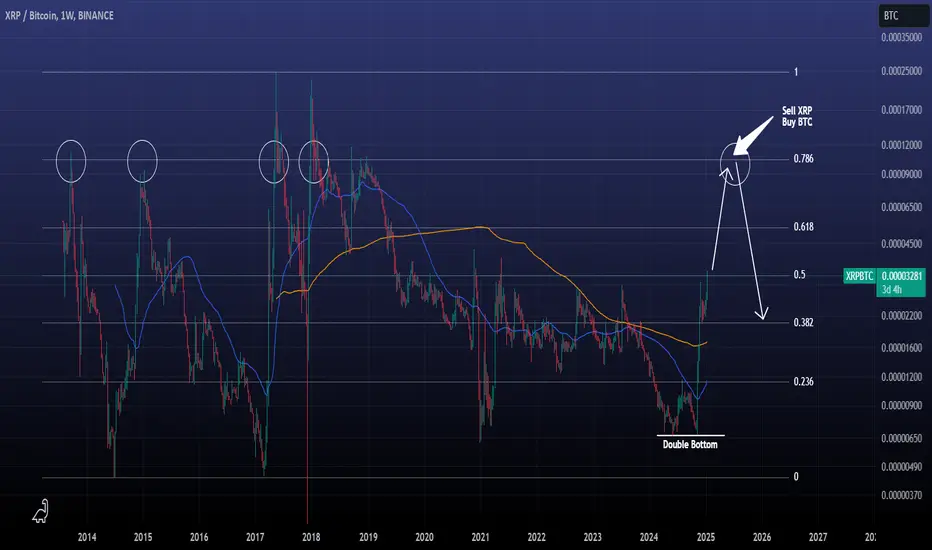
Task: Click 2024 on the time axis
Action: click(x=649, y=537)
